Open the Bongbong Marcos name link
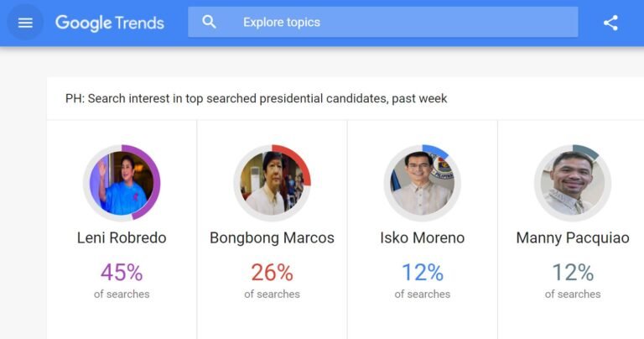The image size is (644, 339). pyautogui.click(x=272, y=238)
